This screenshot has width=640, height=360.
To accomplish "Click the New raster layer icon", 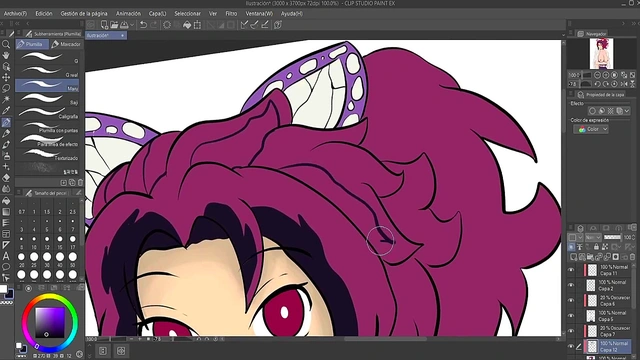I will [x=573, y=257].
